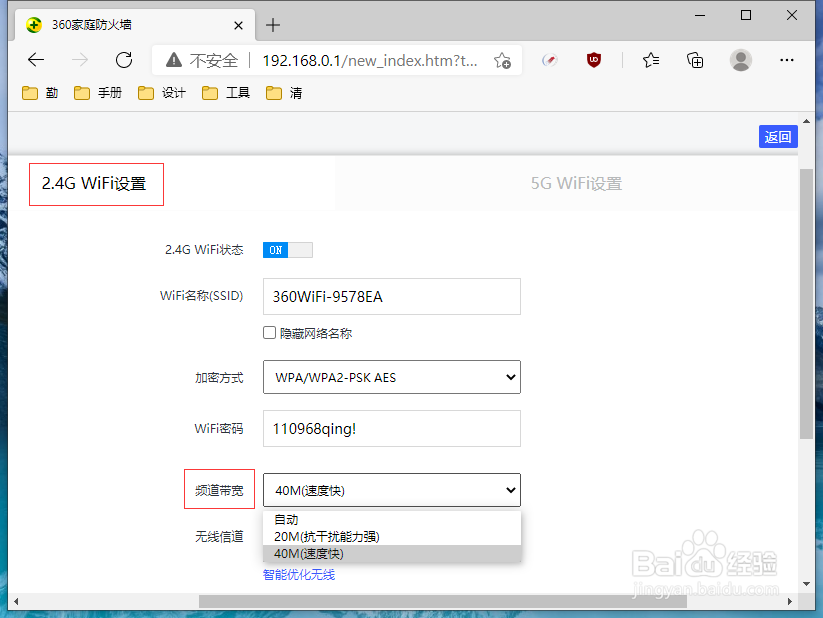Click the scroll-down arrow of page scrollbar

806,584
